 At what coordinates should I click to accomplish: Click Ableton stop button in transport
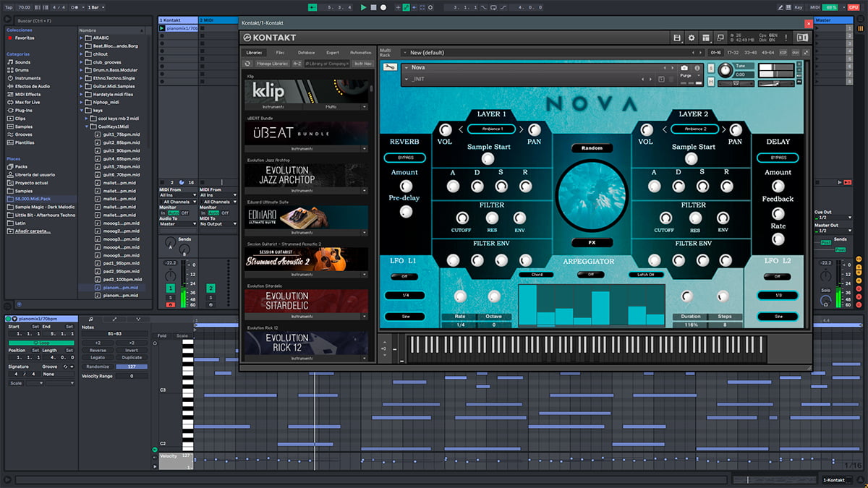373,7
